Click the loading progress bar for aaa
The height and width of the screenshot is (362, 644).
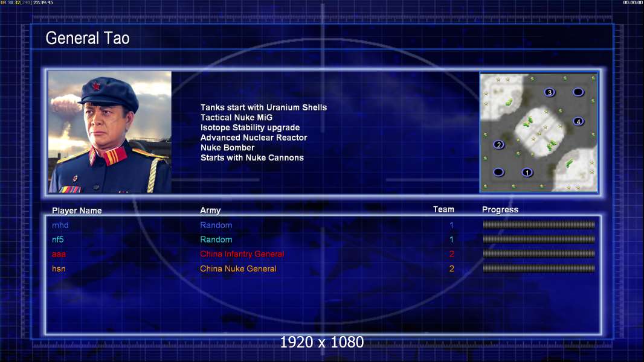(x=539, y=254)
